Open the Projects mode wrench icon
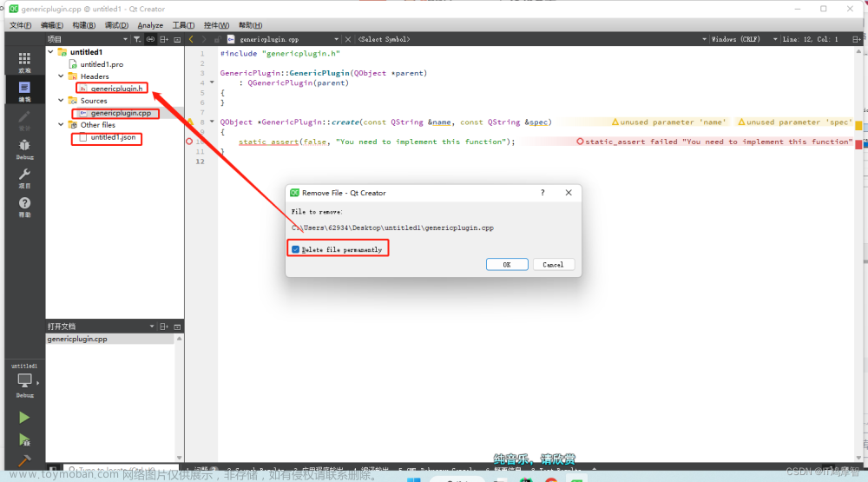Screen dimensions: 868x482 click(x=24, y=177)
